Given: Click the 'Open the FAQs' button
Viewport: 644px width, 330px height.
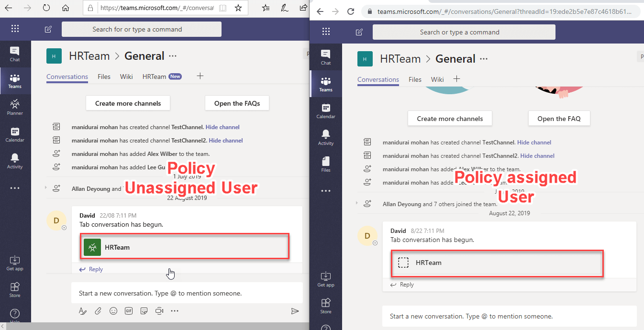Looking at the screenshot, I should [237, 103].
